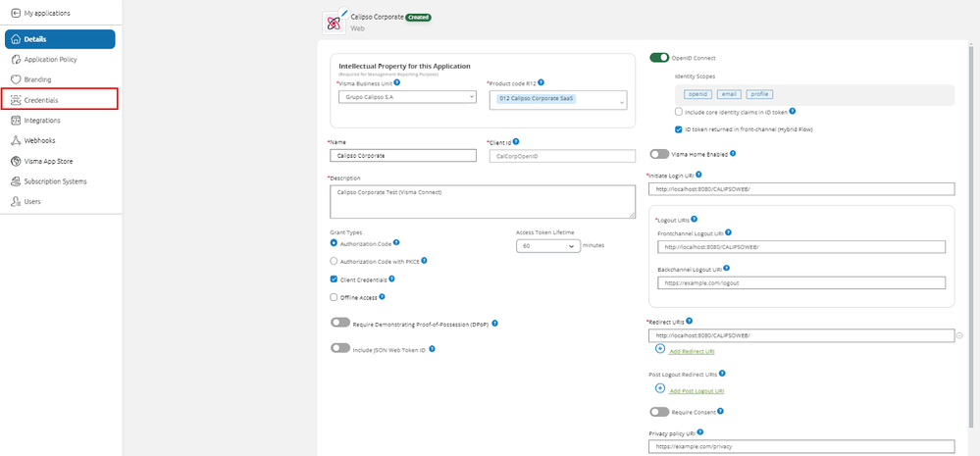Click info icon next to Visma Business Unit
This screenshot has height=456, width=980.
click(397, 81)
